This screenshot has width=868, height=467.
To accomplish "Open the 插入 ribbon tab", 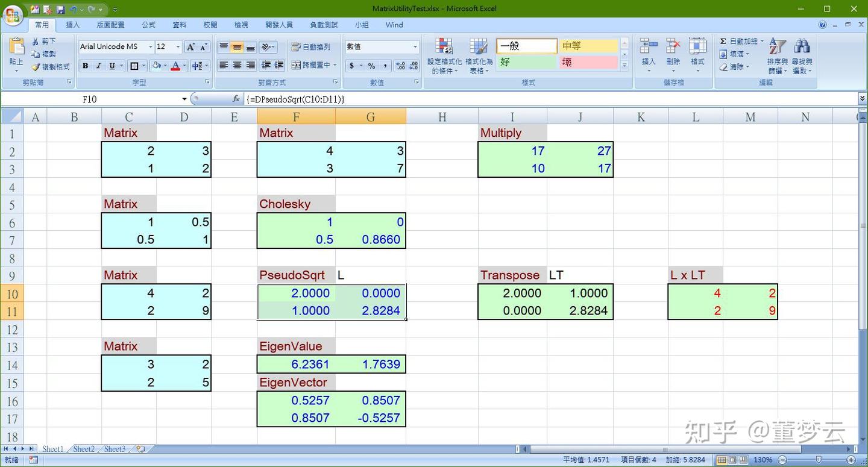I will click(x=72, y=25).
